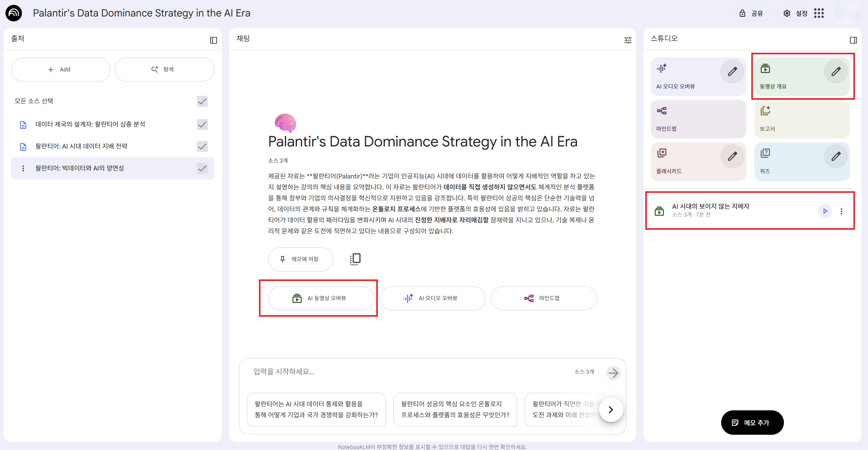868x450 pixels.
Task: Uncheck 팔란티어: AI 시대 데이터 지배 전략 checkbox
Action: [202, 146]
